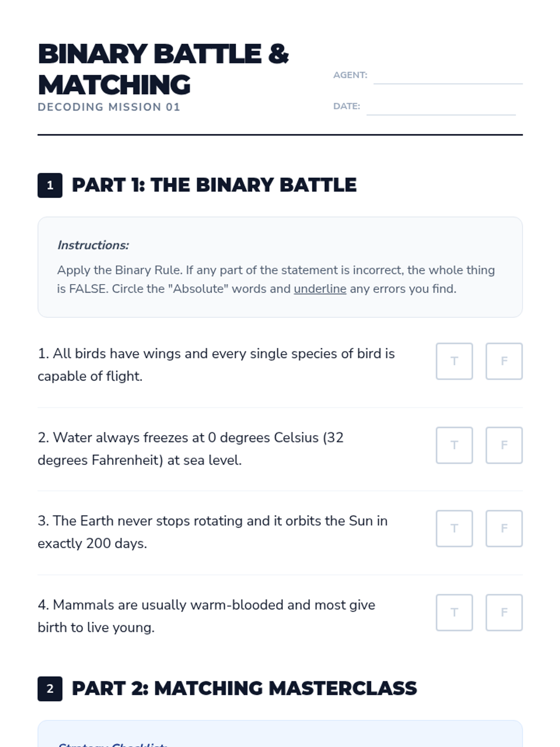Screen dimensions: 560x747
Task: Tick F box for the mammals statement
Action: (504, 612)
